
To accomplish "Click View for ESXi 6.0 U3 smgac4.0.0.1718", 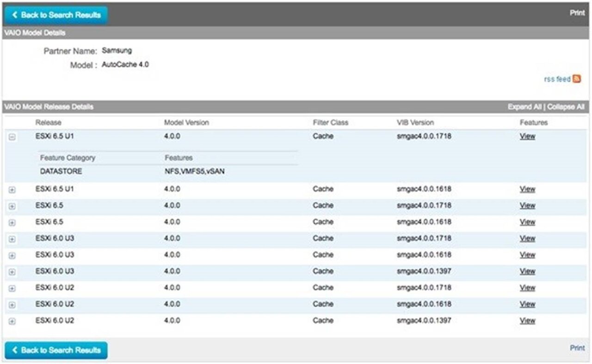I will coord(527,238).
